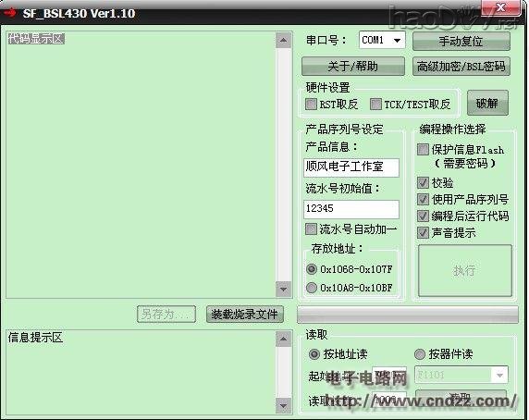Click the large 执行 execute button
The height and width of the screenshot is (420, 529).
[465, 270]
